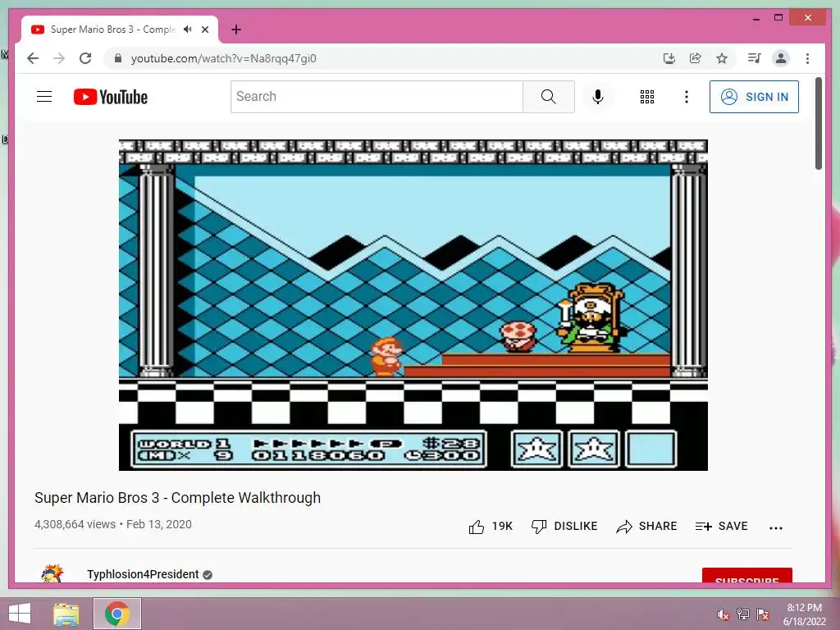Click the muted volume tray icon
The width and height of the screenshot is (840, 630).
[x=723, y=614]
